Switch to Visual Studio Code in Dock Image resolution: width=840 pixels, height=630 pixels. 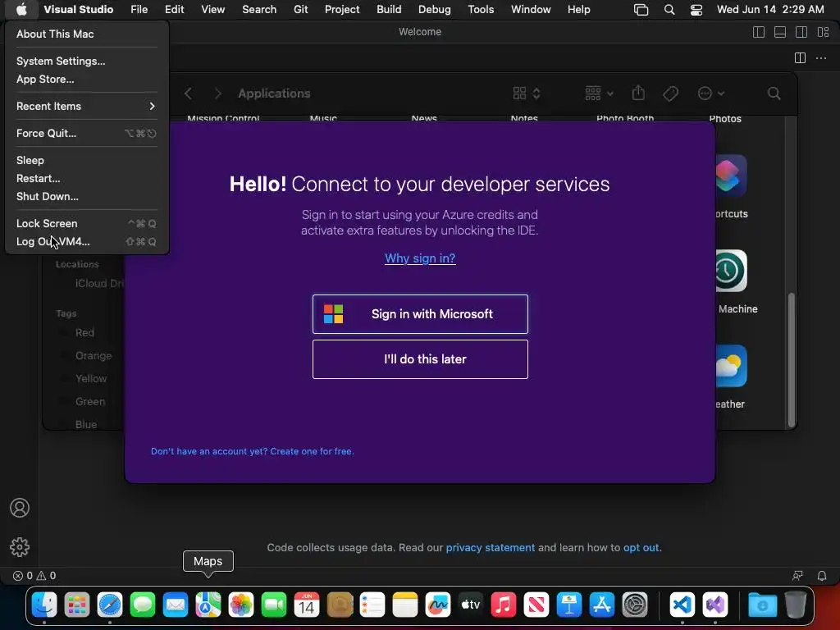(682, 605)
